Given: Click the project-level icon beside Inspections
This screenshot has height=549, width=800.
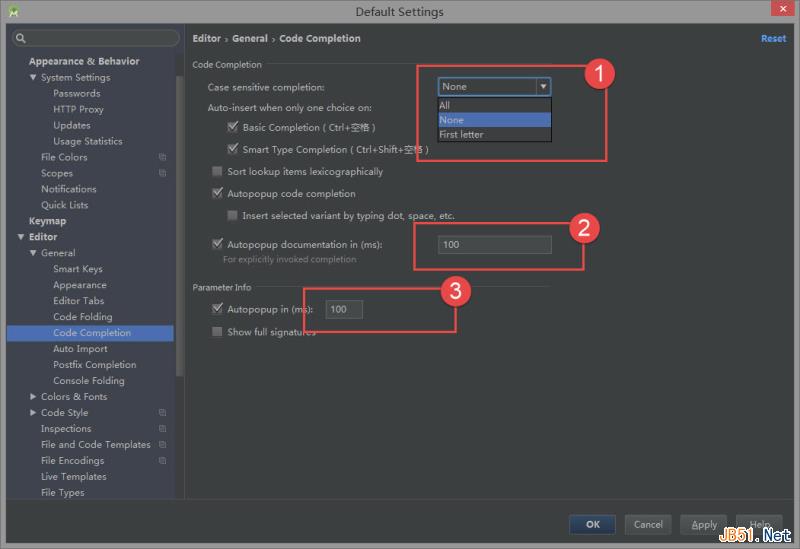Looking at the screenshot, I should (x=162, y=429).
